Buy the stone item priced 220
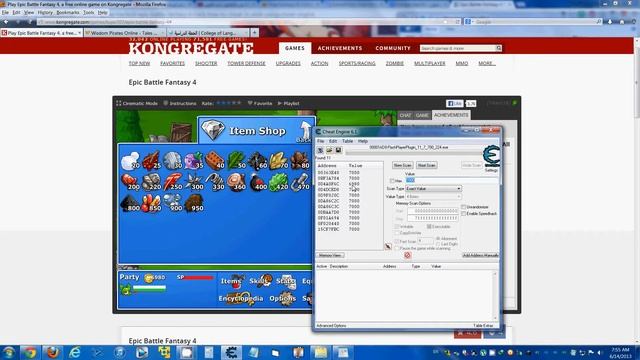The height and width of the screenshot is (360, 640). click(x=152, y=182)
